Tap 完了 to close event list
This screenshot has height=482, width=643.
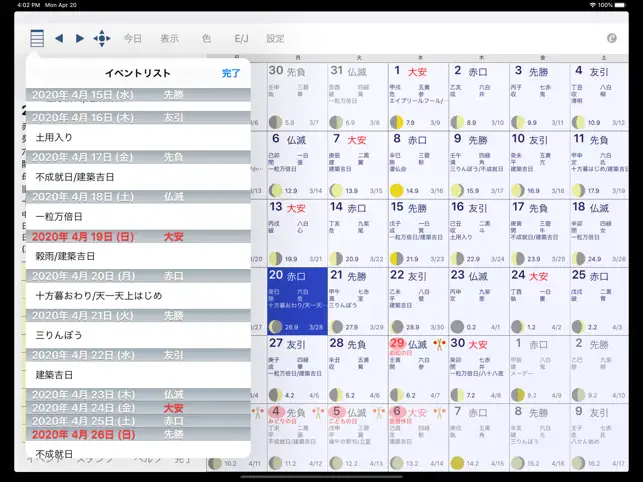[x=231, y=73]
